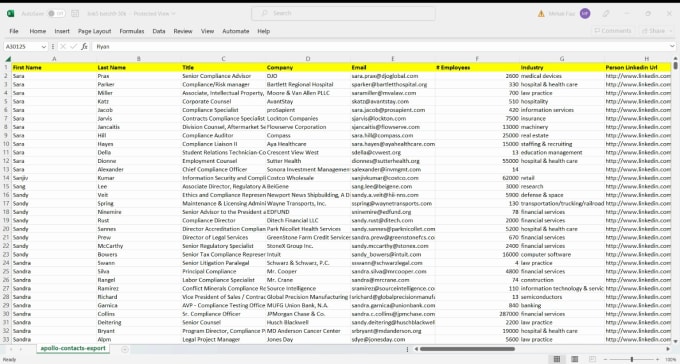This screenshot has height=364, width=680.
Task: Expand the formula bar with chevron
Action: pos(672,46)
